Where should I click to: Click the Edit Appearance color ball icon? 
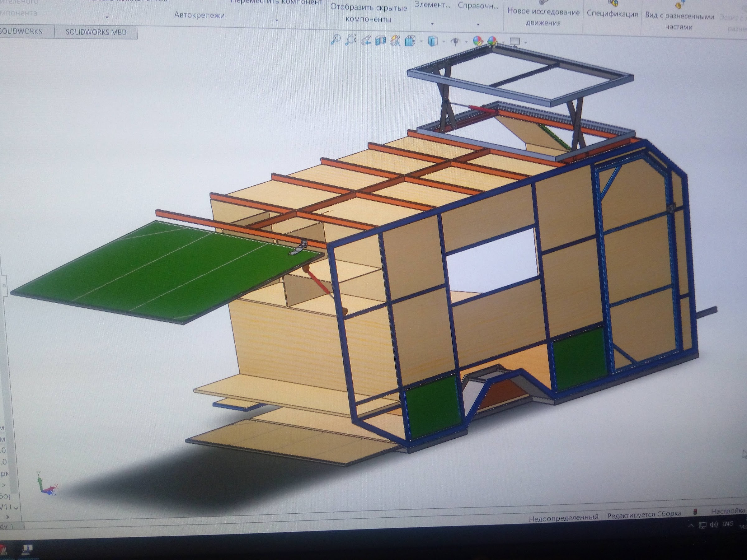click(x=477, y=41)
